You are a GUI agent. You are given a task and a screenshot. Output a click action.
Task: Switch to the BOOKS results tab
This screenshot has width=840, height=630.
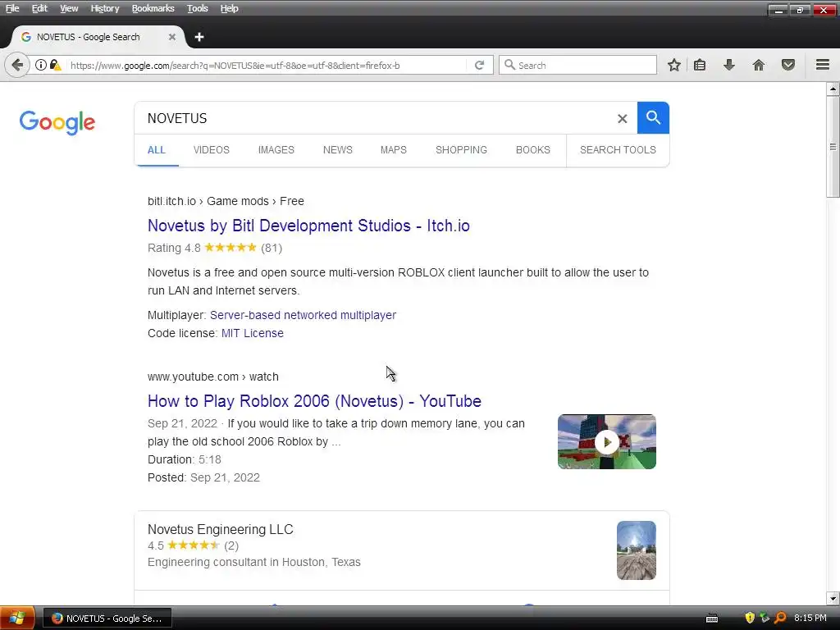pos(532,150)
